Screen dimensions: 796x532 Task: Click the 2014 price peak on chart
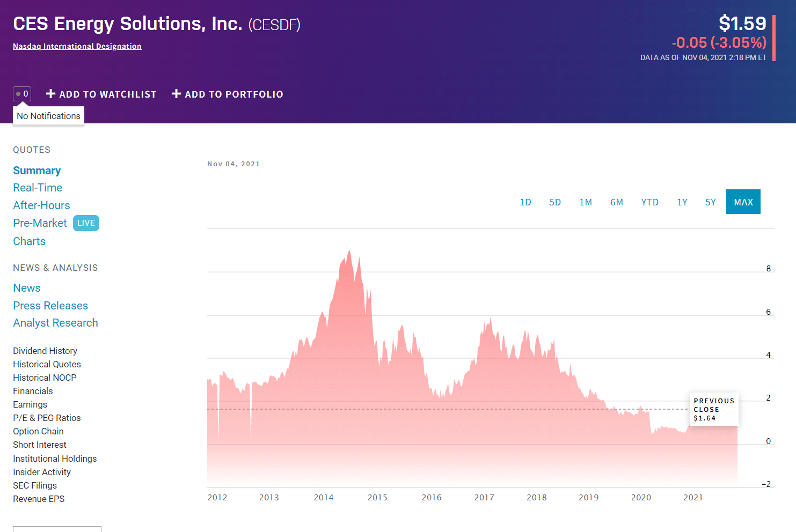click(x=349, y=251)
